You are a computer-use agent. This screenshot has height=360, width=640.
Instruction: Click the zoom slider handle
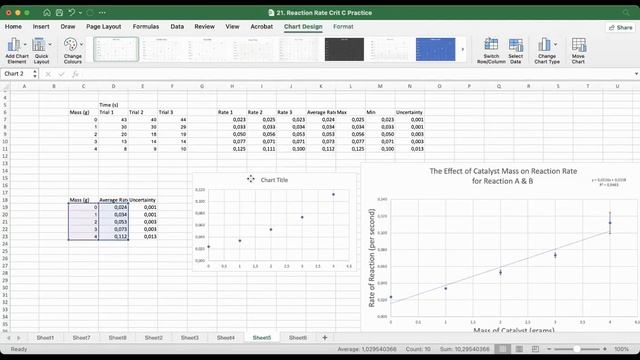(577, 349)
